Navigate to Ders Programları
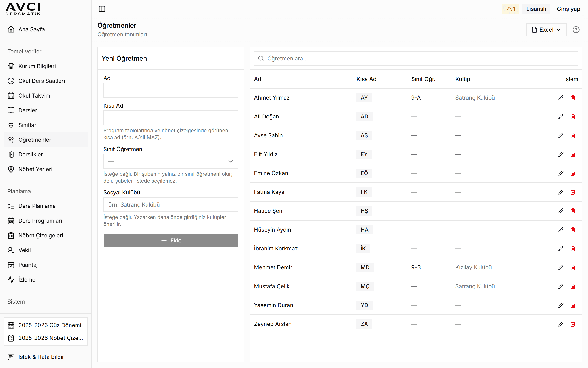Screen dimensions: 588x368 pos(46,221)
